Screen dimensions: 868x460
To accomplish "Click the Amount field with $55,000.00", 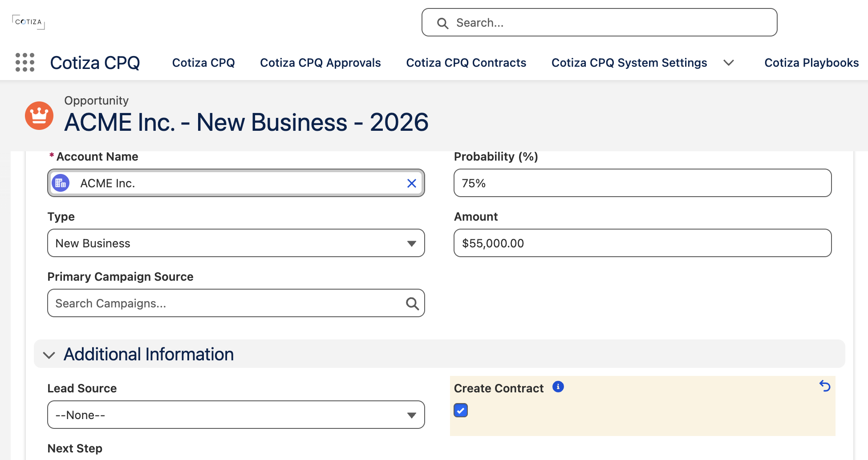I will [643, 243].
